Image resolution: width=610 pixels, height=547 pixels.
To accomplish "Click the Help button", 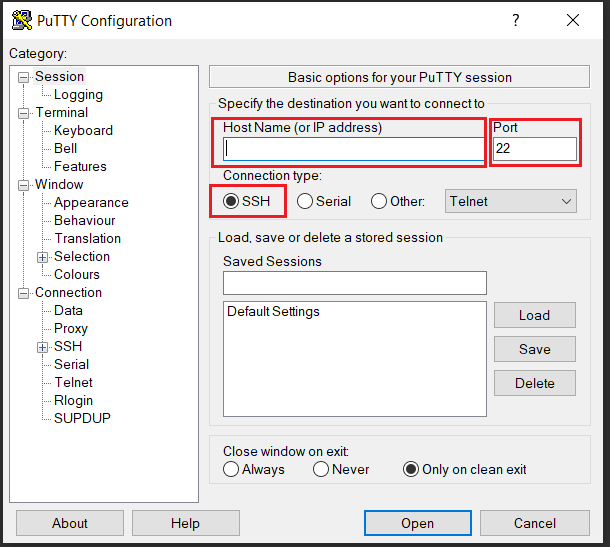I will pos(186,523).
